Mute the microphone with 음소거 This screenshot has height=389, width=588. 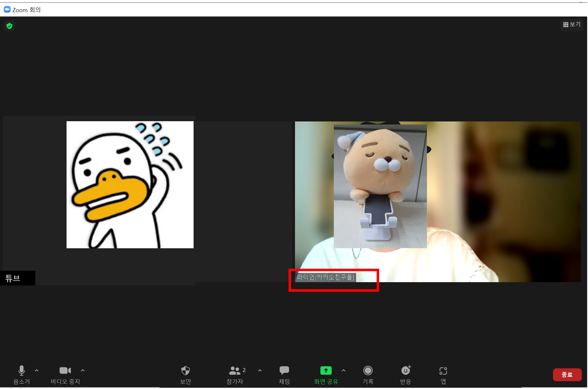coord(21,375)
